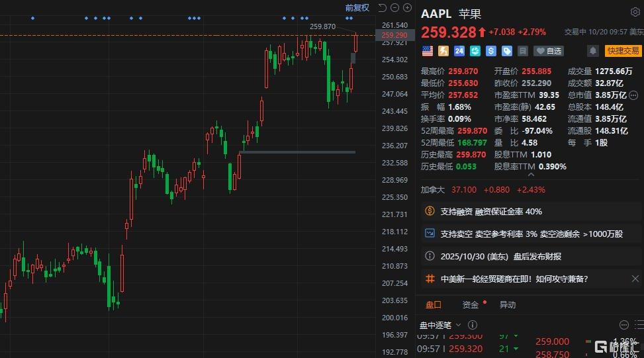The width and height of the screenshot is (644, 358).
Task: Click the lightning bolt icon under price
Action: pos(443,51)
